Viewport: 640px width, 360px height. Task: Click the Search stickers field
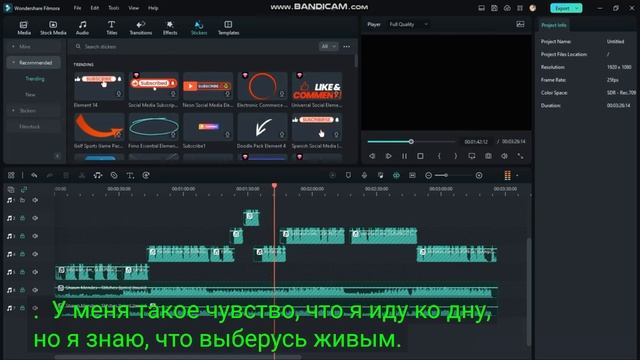point(196,47)
